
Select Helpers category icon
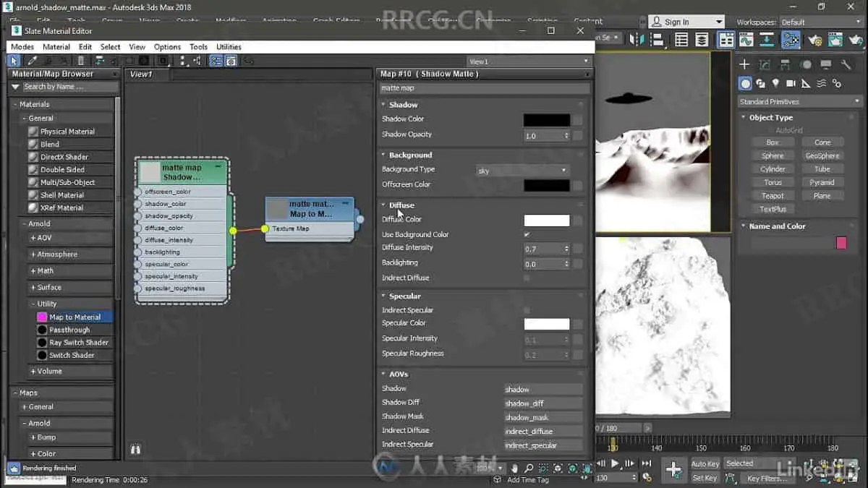(x=807, y=84)
